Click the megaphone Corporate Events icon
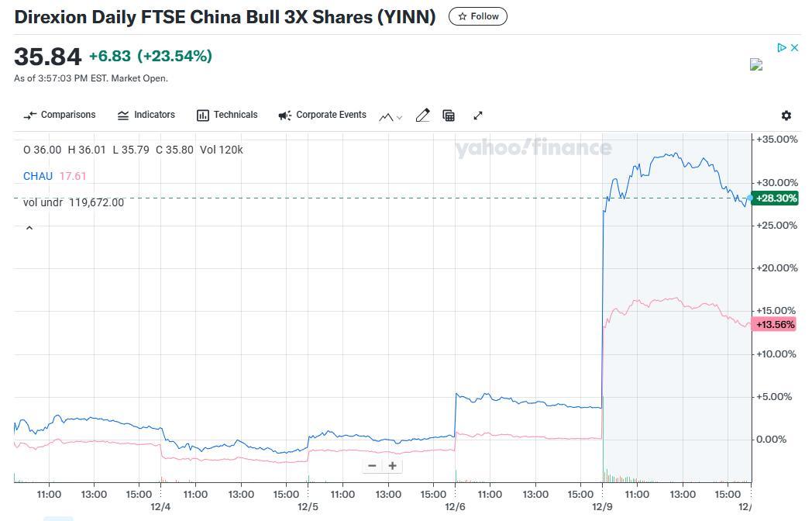 click(284, 116)
